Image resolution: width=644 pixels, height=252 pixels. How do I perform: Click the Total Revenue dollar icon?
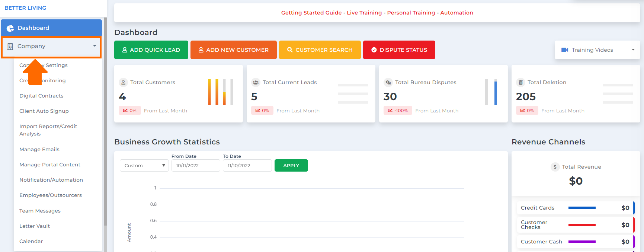click(x=555, y=167)
